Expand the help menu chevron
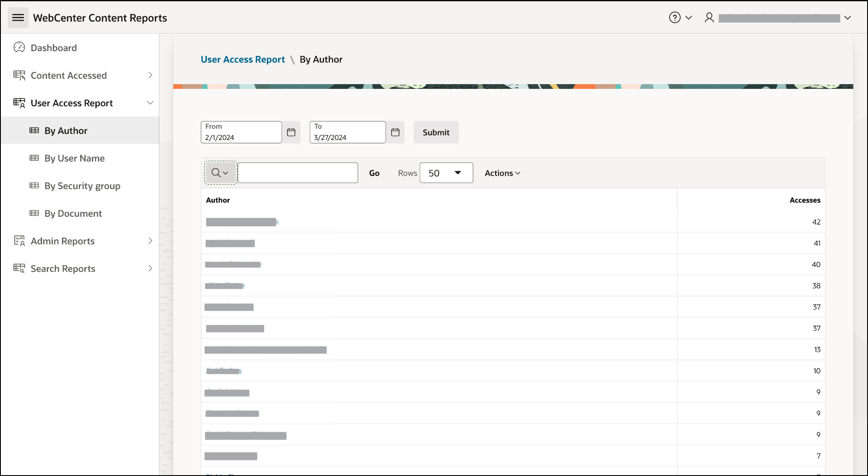 [689, 18]
